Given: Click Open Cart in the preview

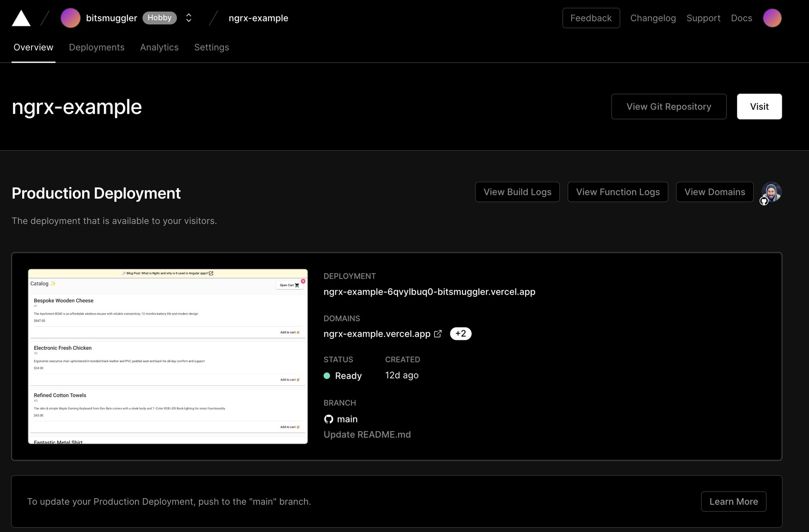Looking at the screenshot, I should click(289, 285).
